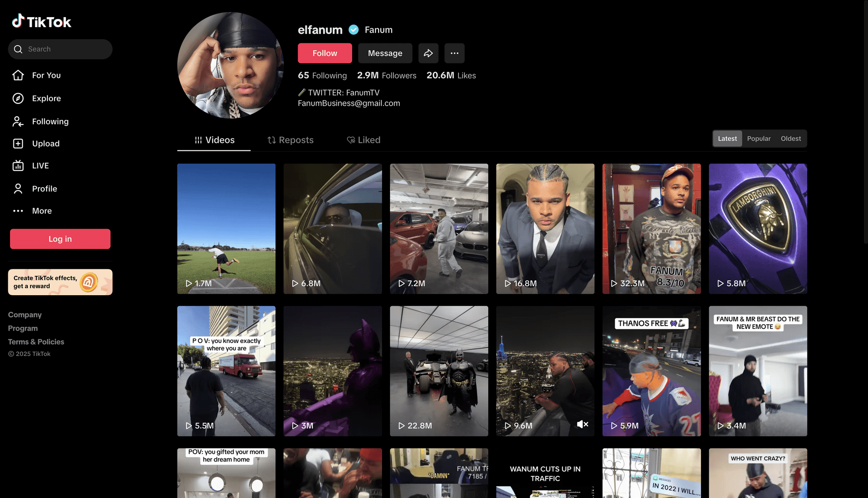868x498 pixels.
Task: Switch to the Reposts tab
Action: pyautogui.click(x=291, y=140)
